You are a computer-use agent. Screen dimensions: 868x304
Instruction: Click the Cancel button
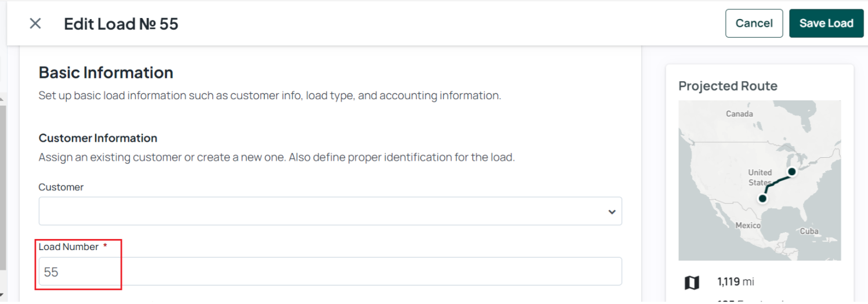coord(754,23)
